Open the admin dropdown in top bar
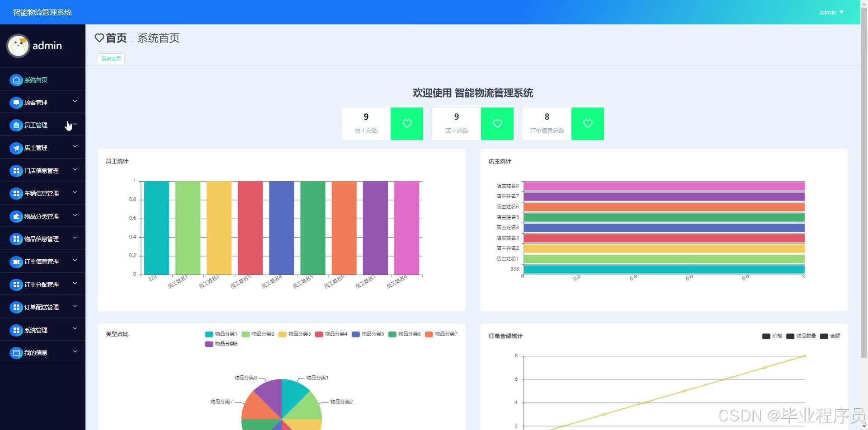Screen dimensions: 868x430 point(831,12)
